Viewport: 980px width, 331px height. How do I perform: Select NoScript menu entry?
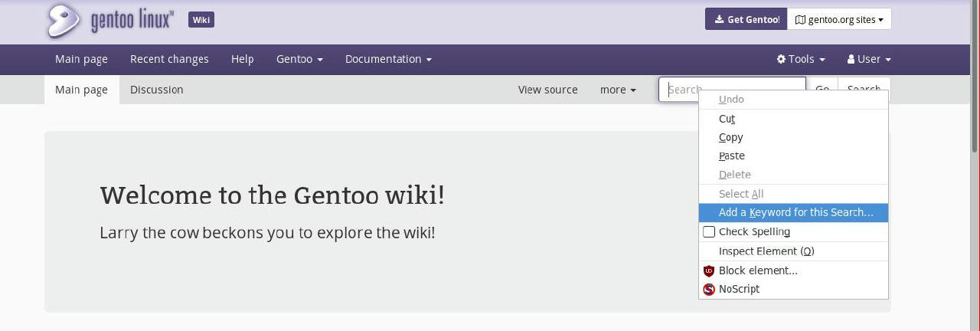(793, 289)
